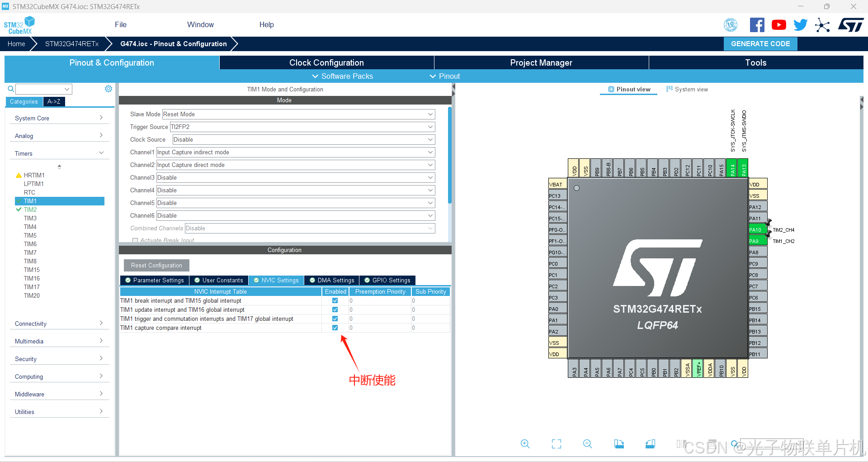Select TIM2 in the timers list
The image size is (868, 462).
pos(30,210)
